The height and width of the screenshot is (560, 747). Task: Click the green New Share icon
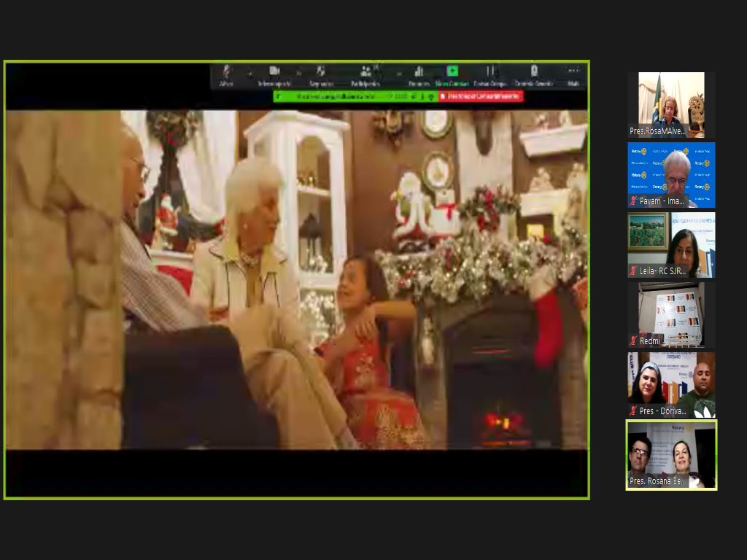coord(452,71)
